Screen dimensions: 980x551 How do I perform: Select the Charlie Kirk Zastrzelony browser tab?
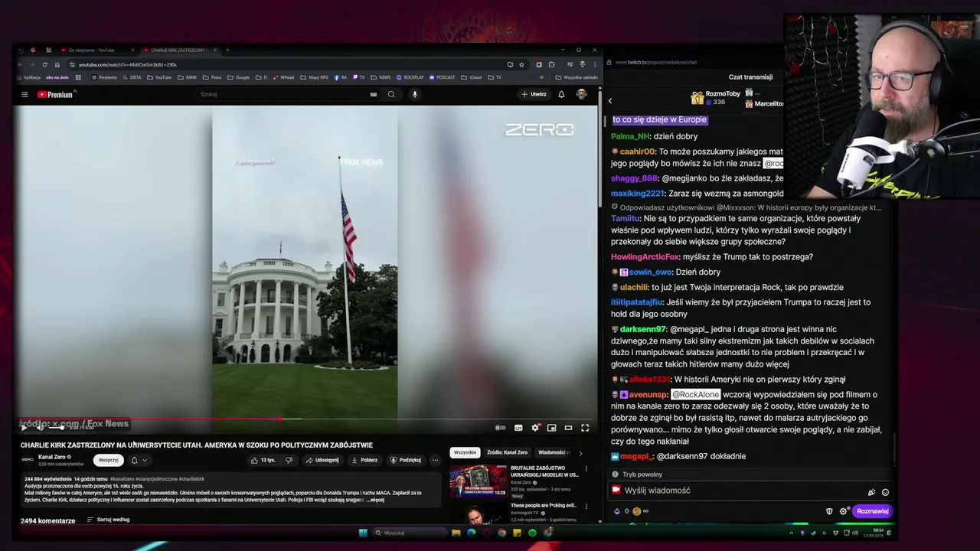[x=180, y=50]
